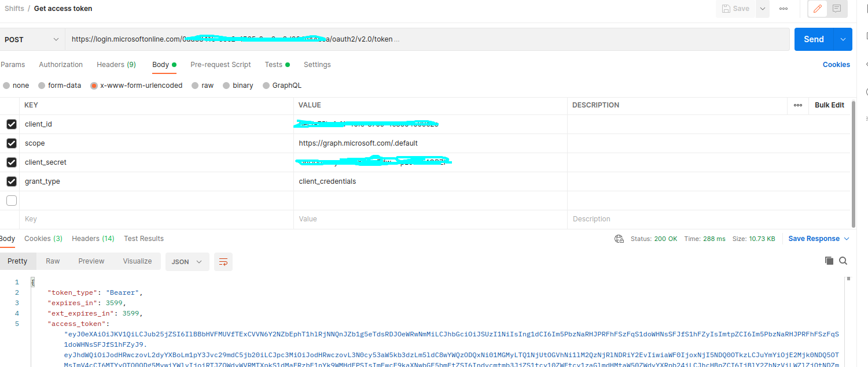Show network info via the globe icon
Screen dimensions: 868x367
coord(619,239)
